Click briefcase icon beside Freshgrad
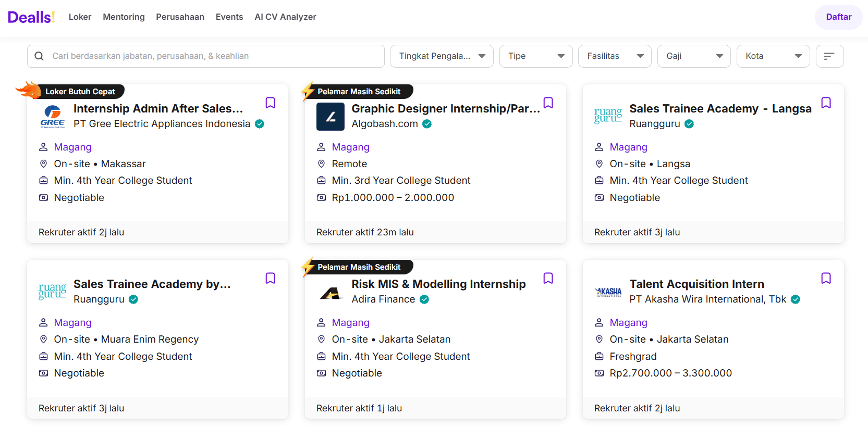This screenshot has width=868, height=427. [599, 357]
